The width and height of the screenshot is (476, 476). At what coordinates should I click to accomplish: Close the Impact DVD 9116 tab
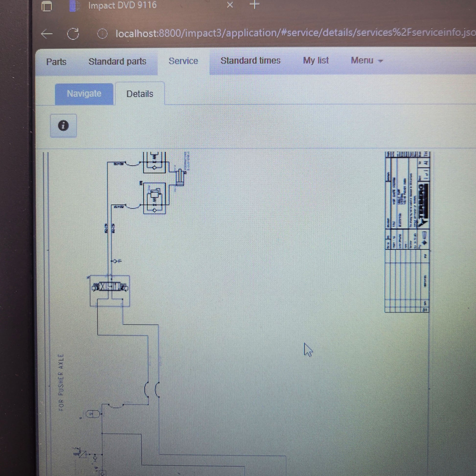(230, 5)
